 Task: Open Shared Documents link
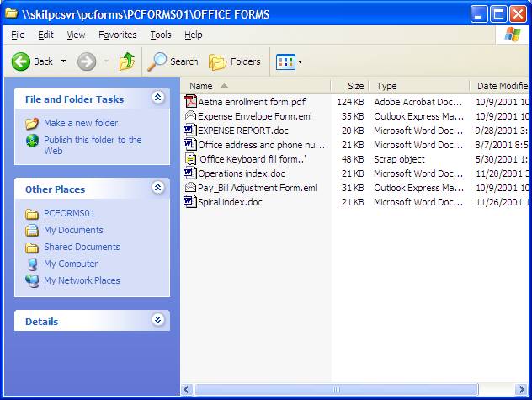[82, 247]
